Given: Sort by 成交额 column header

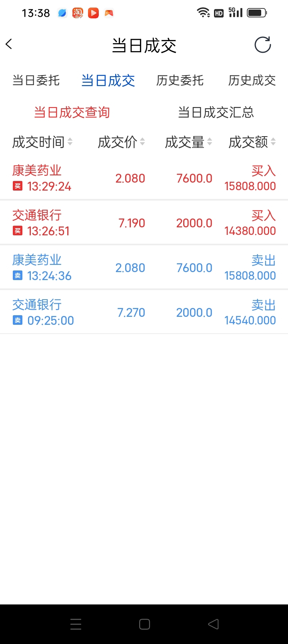Looking at the screenshot, I should [x=252, y=142].
